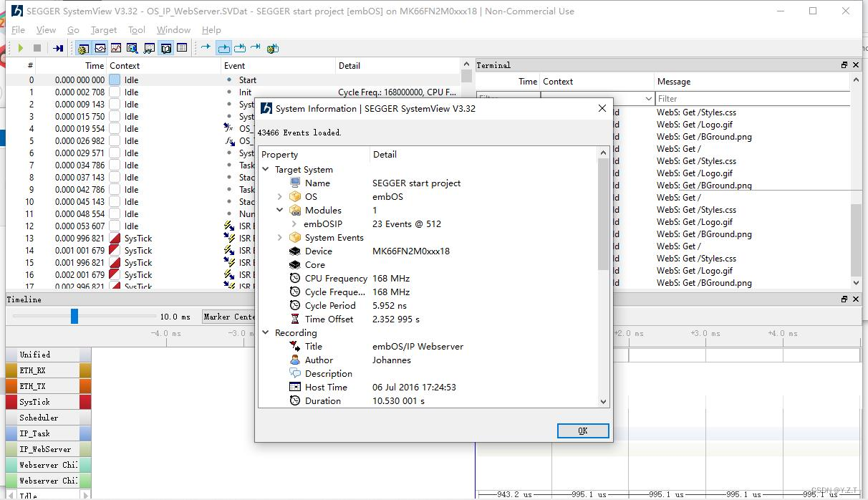
Task: Open the Target menu
Action: (x=104, y=30)
